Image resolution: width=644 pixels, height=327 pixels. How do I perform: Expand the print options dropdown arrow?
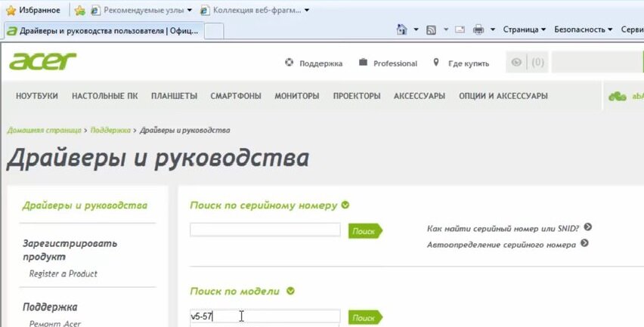pyautogui.click(x=492, y=29)
